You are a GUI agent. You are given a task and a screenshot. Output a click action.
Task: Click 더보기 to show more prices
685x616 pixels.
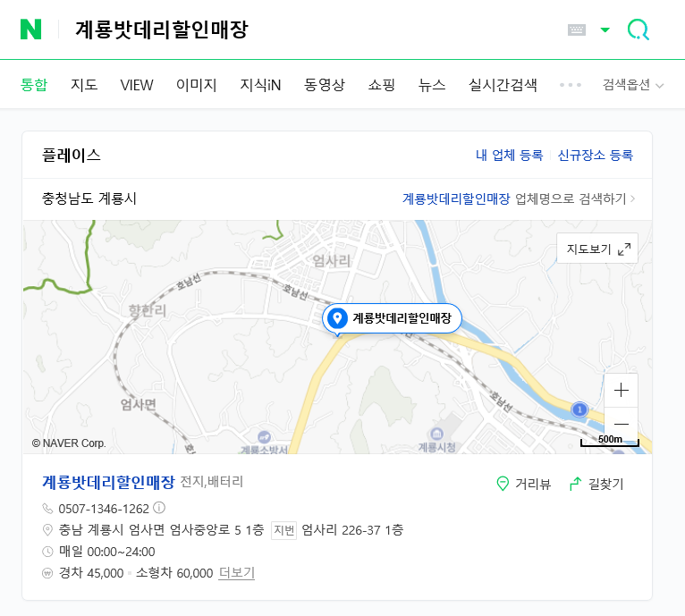pos(236,573)
